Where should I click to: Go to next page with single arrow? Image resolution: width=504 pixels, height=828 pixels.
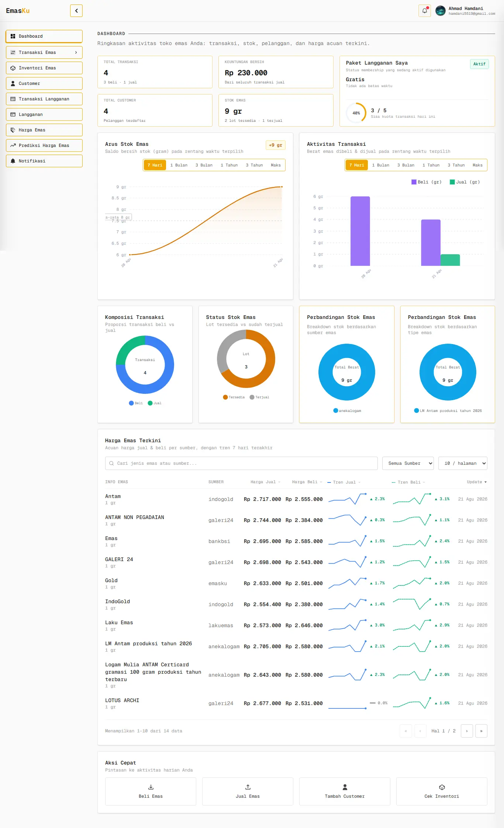click(x=467, y=731)
